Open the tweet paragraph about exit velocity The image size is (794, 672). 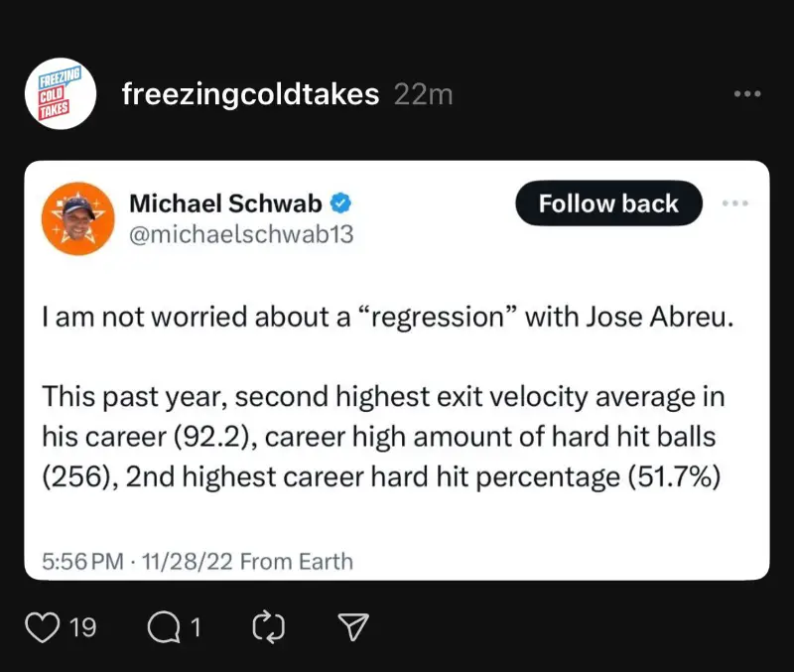383,437
